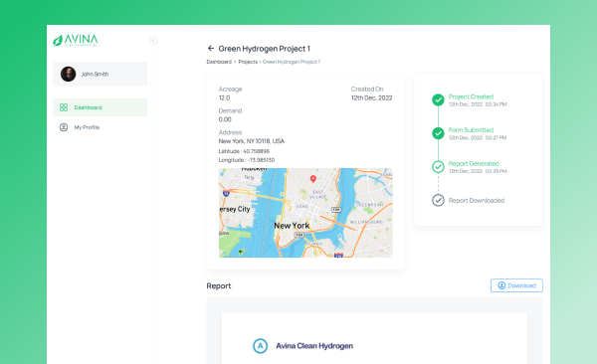Click the Report Downloaded gray check icon
Screen dimensions: 597x364
point(438,200)
